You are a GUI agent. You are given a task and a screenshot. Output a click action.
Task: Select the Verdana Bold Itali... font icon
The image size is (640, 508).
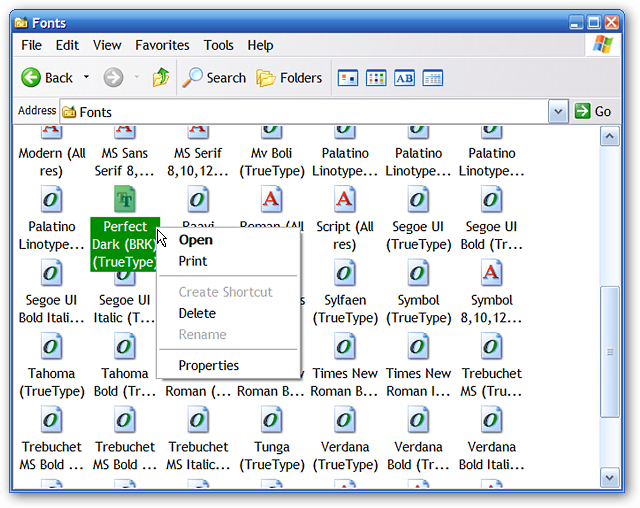[x=491, y=419]
